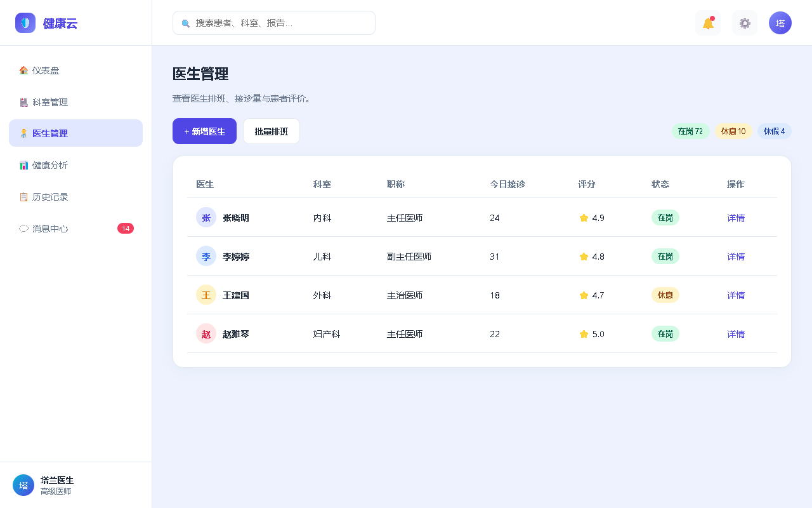This screenshot has width=812, height=508.
Task: Click the star icon beside rating 4.8
Action: pyautogui.click(x=584, y=257)
